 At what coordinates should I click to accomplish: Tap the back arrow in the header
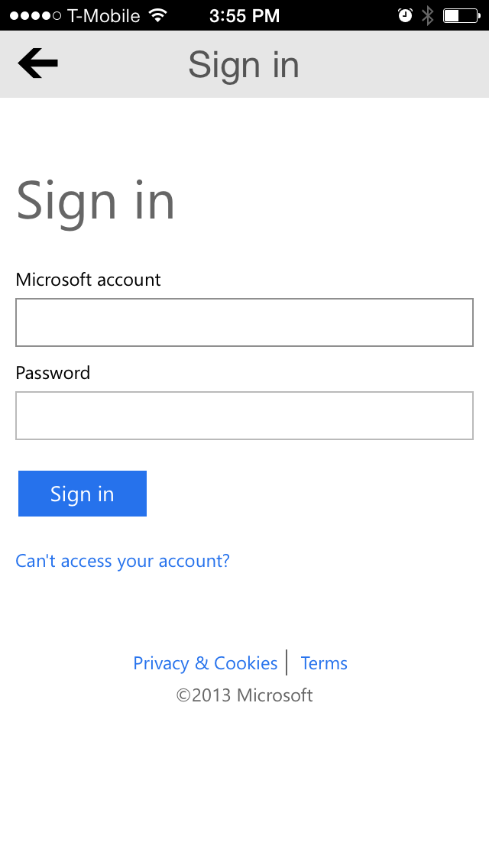pos(37,63)
